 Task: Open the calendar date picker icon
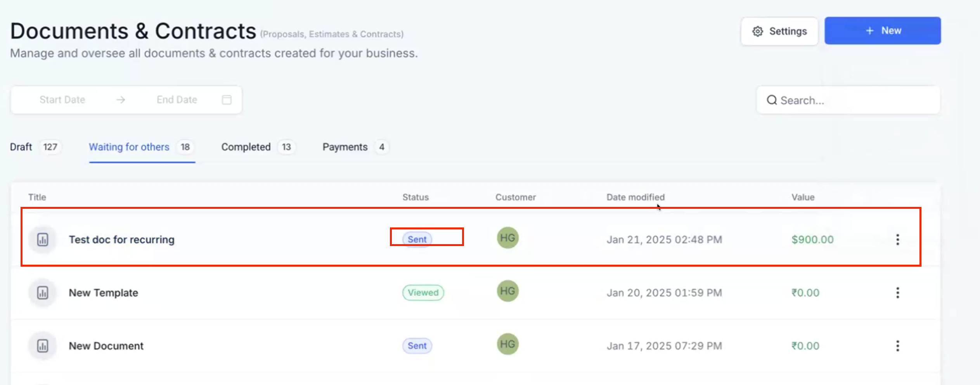[x=227, y=100]
